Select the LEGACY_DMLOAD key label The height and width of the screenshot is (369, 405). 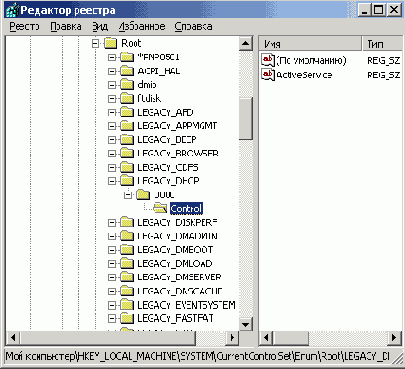pos(175,264)
